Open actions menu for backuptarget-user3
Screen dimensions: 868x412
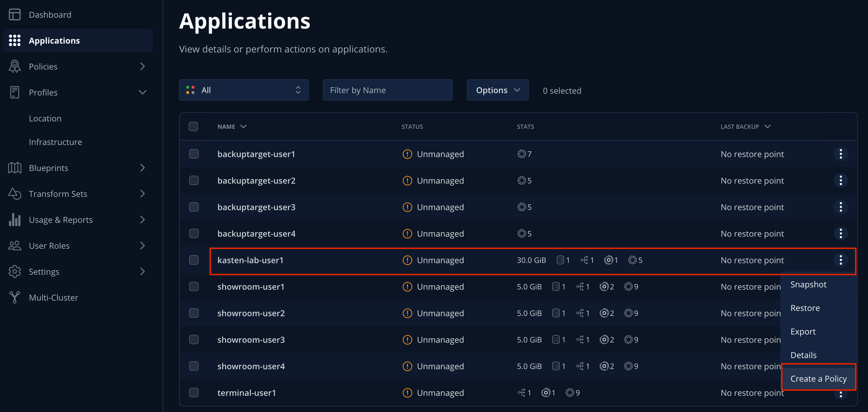click(x=841, y=207)
